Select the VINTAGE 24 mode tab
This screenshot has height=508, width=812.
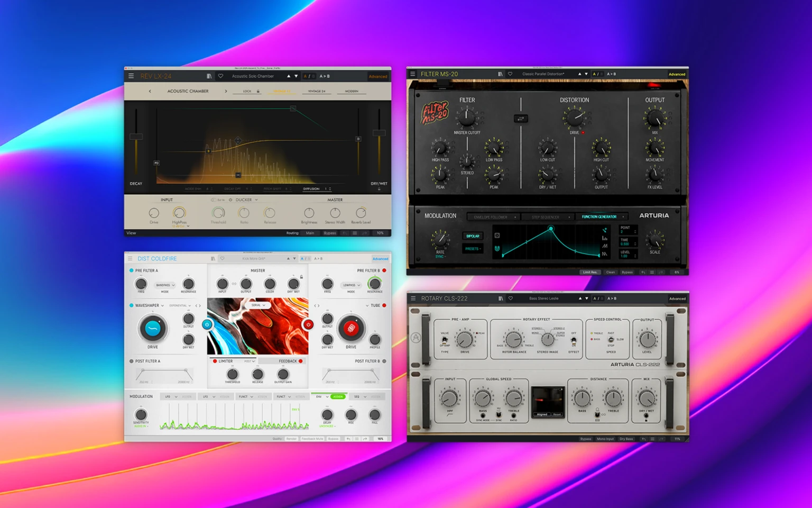pos(317,91)
